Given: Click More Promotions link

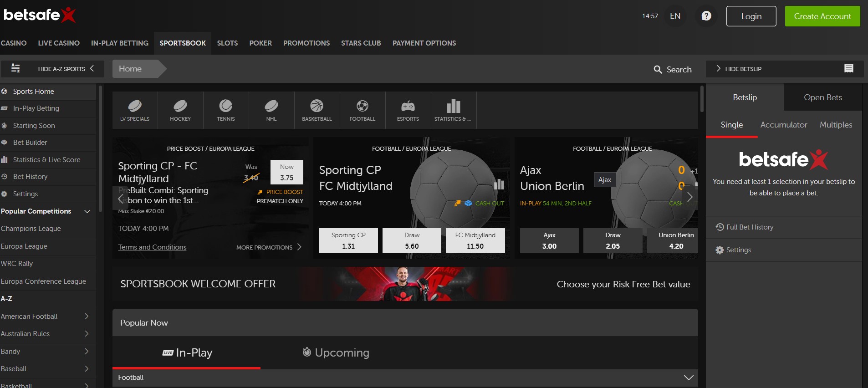Looking at the screenshot, I should (269, 247).
